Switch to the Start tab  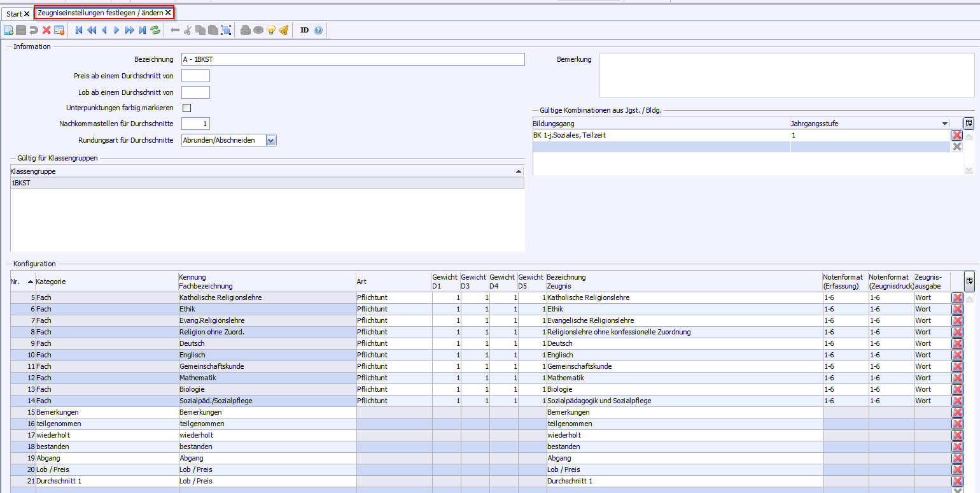[14, 13]
